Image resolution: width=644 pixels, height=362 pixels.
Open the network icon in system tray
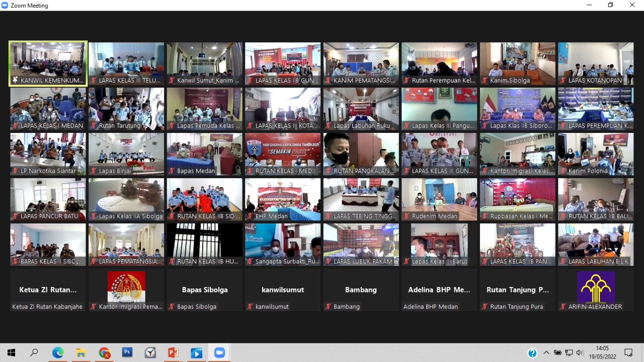tap(569, 353)
